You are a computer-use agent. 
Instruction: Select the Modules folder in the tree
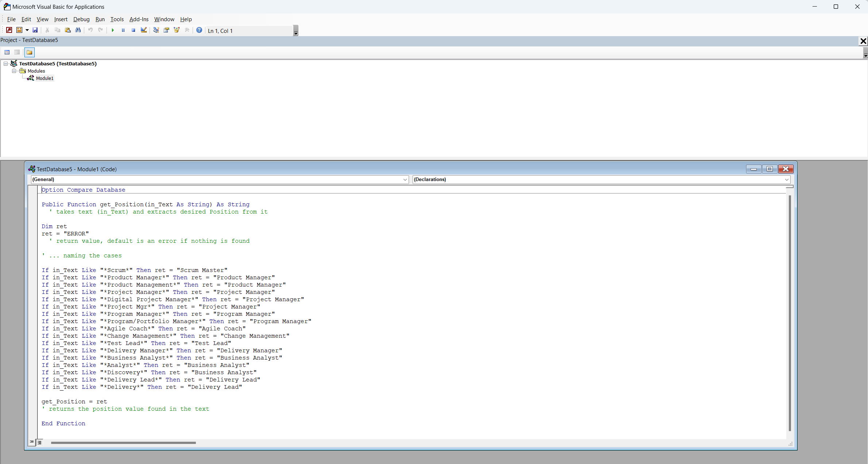36,71
